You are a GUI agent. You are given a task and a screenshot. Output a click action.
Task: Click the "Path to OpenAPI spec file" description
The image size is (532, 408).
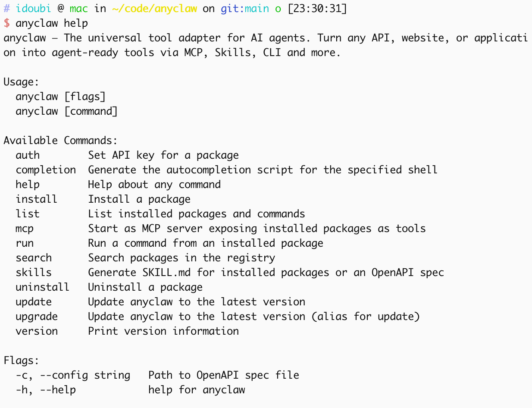pos(224,375)
